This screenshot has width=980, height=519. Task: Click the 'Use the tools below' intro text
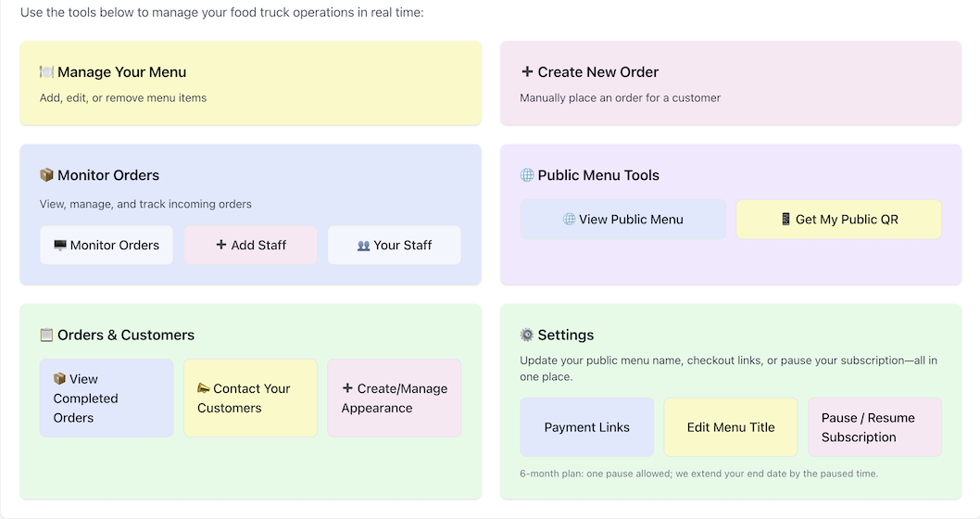(x=222, y=12)
